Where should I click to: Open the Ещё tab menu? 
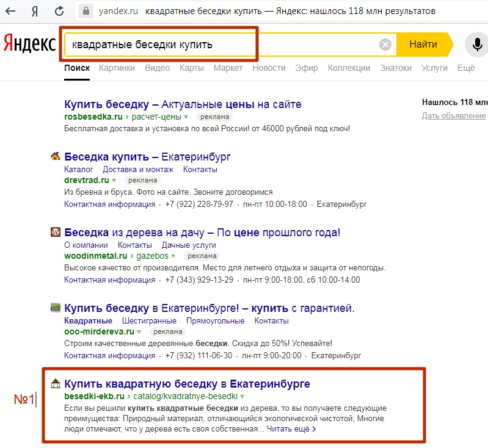[x=466, y=68]
